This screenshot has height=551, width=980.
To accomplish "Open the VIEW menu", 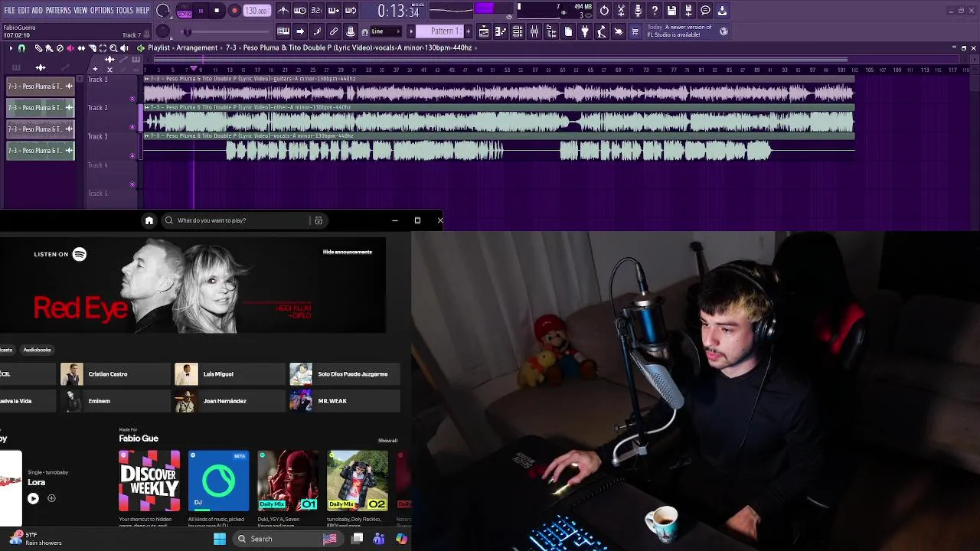I will point(80,11).
